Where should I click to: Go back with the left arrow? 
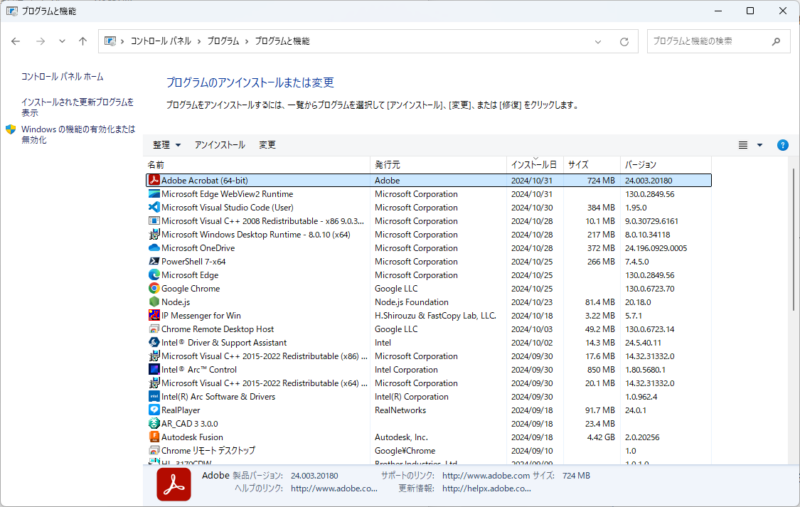coord(16,41)
